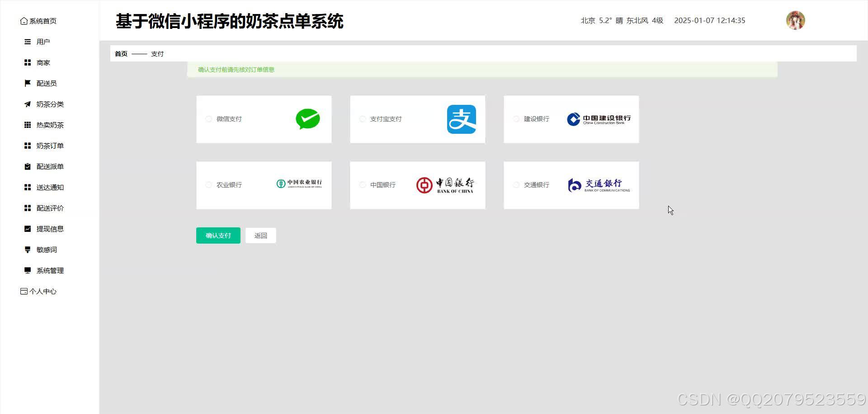Open the 送达通知 list

[50, 187]
